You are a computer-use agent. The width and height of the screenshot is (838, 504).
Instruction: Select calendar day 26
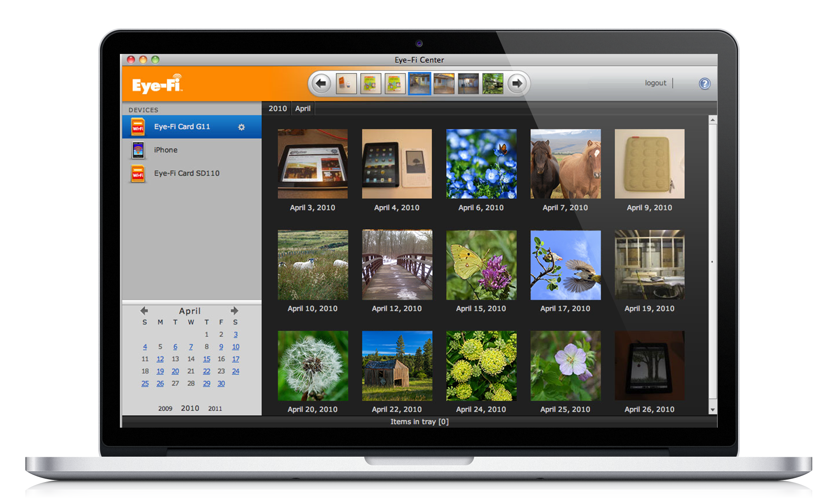click(x=160, y=383)
